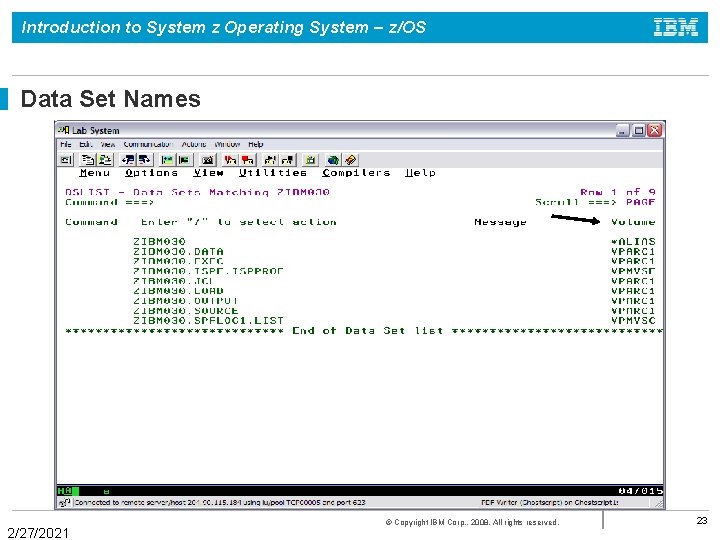The width and height of the screenshot is (720, 540).
Task: Click the Scroll PAGE field
Action: 640,202
